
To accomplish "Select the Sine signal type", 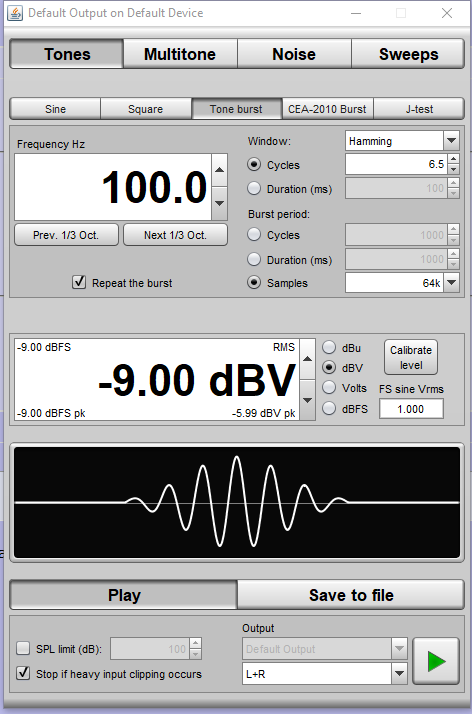I will (x=55, y=109).
